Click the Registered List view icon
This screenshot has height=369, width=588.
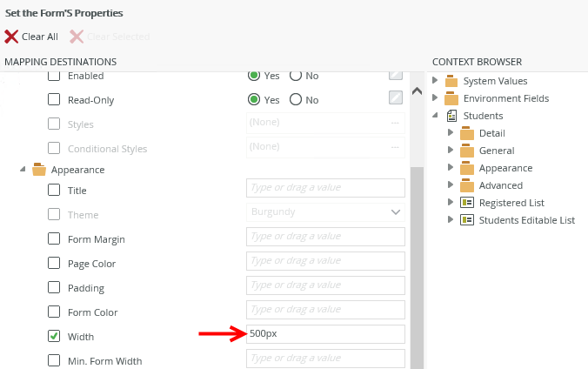click(467, 203)
